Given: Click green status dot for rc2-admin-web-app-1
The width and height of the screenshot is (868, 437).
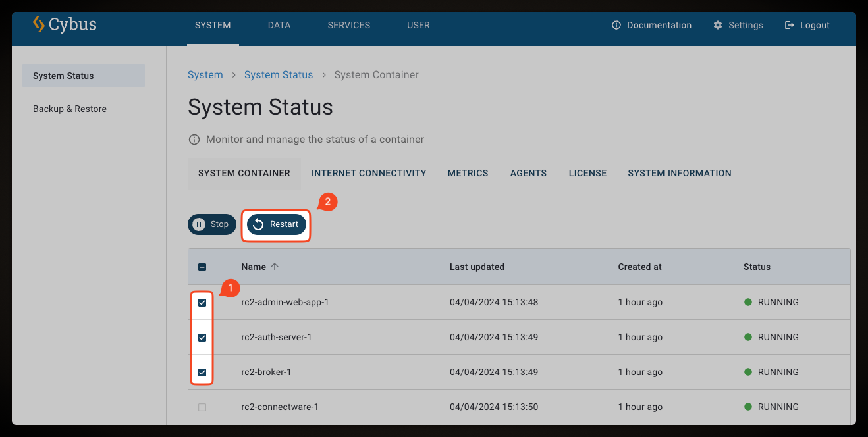Looking at the screenshot, I should [x=748, y=303].
